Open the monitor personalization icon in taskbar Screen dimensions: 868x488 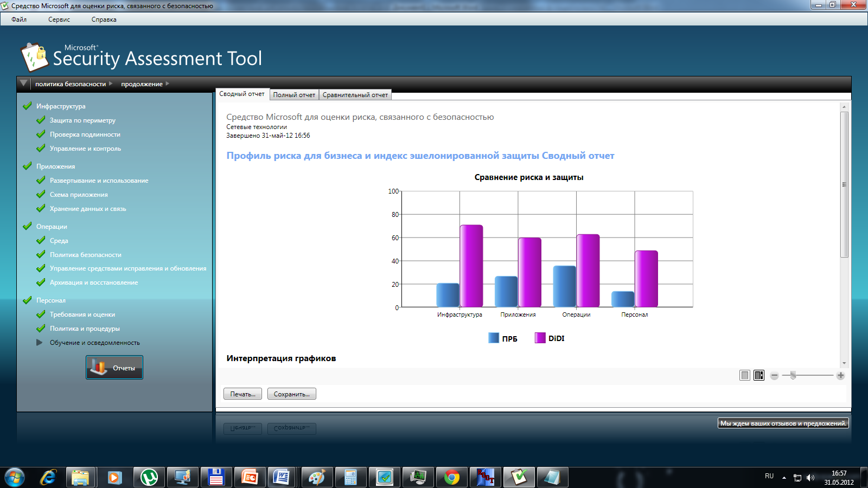tap(182, 477)
